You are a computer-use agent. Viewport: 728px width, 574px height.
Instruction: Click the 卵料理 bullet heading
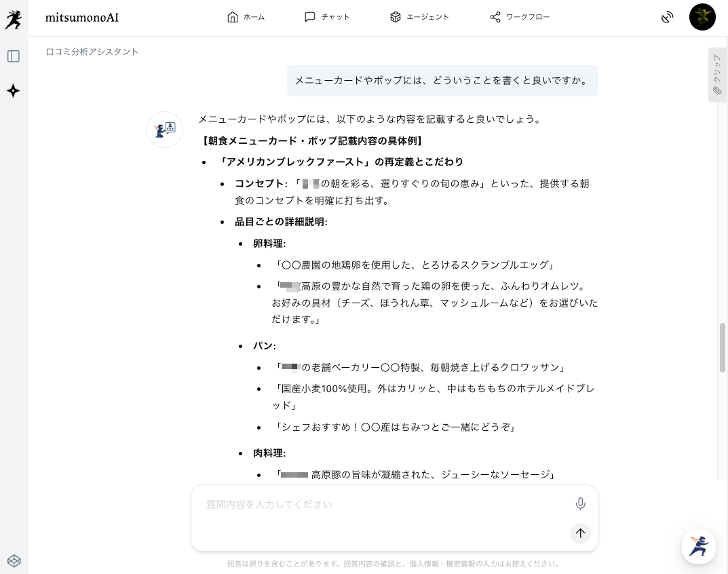269,244
